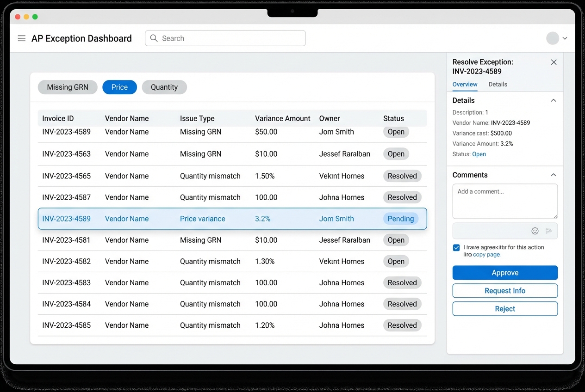Enable the Missing GRN filter chip
This screenshot has width=585, height=392.
[68, 87]
